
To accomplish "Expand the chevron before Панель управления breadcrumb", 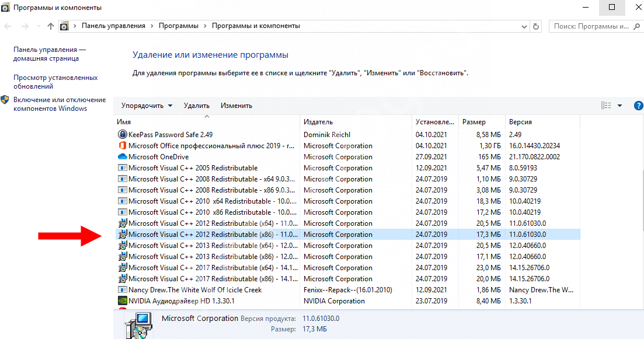I will [75, 26].
